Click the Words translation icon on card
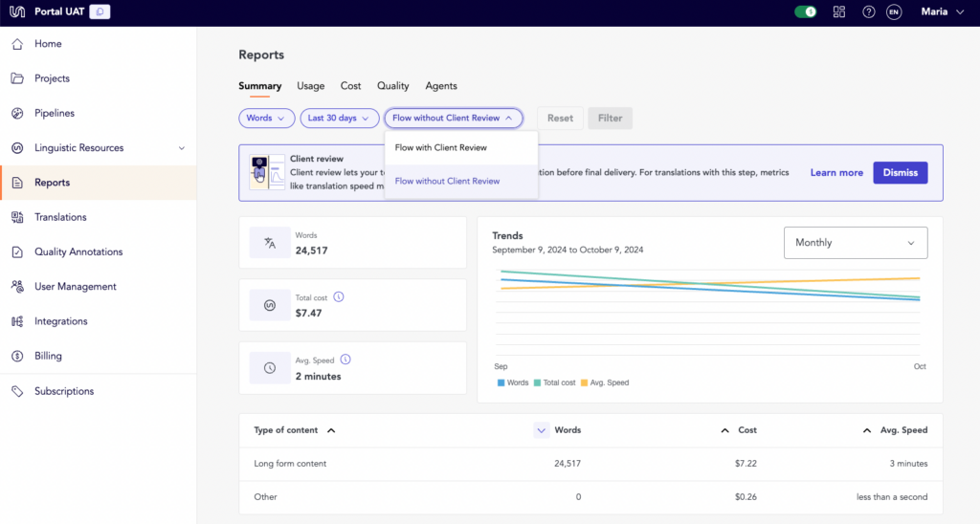Viewport: 980px width, 524px height. coord(269,243)
